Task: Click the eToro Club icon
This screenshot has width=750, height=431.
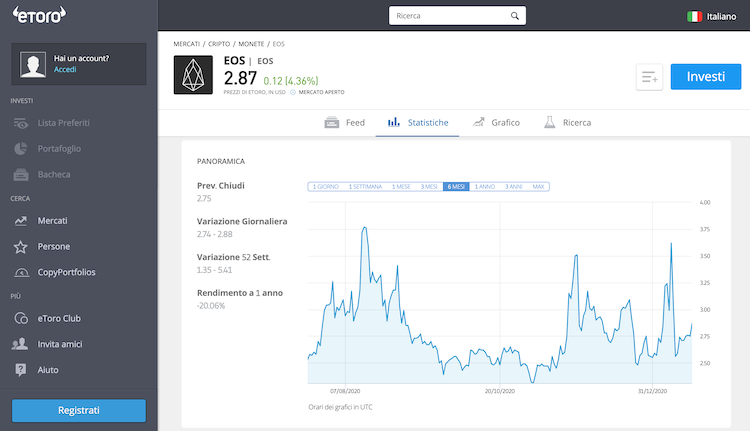Action: 21,319
